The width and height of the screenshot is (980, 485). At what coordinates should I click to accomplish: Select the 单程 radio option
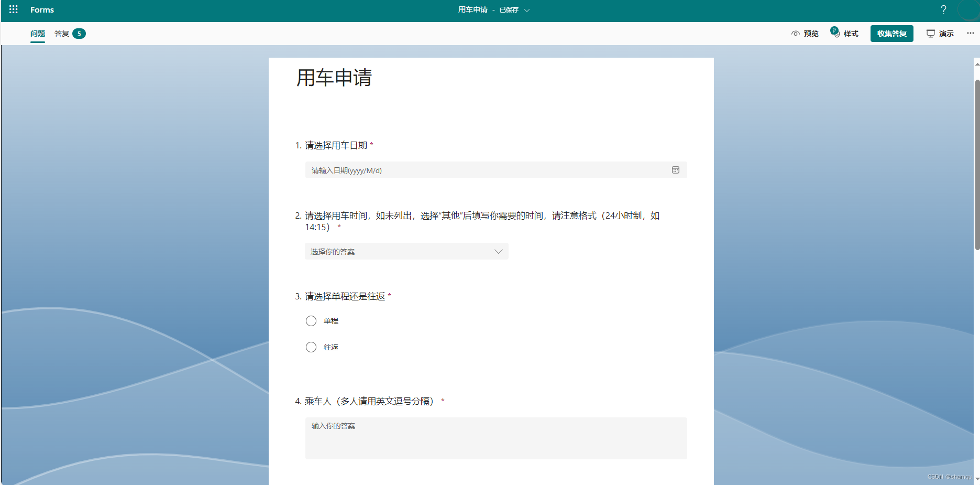[x=311, y=320]
